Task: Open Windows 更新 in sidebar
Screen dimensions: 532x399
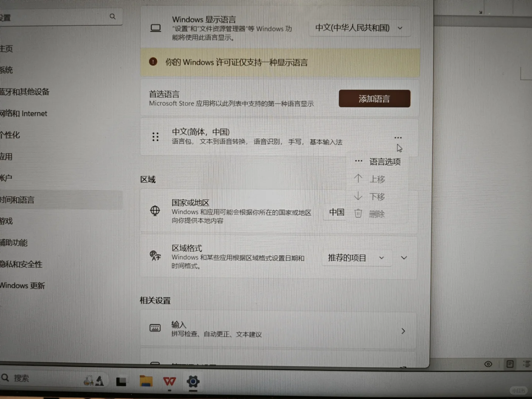Action: pyautogui.click(x=23, y=286)
